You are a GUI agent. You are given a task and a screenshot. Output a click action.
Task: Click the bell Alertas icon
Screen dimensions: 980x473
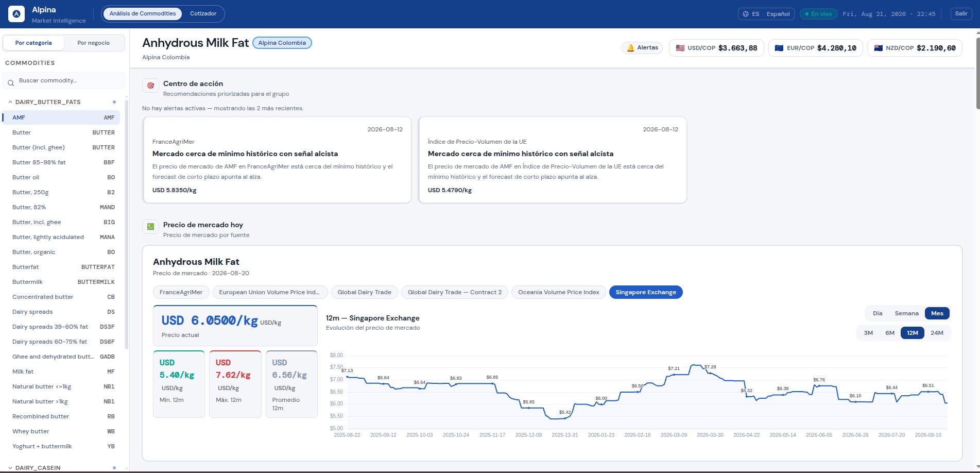pos(630,48)
